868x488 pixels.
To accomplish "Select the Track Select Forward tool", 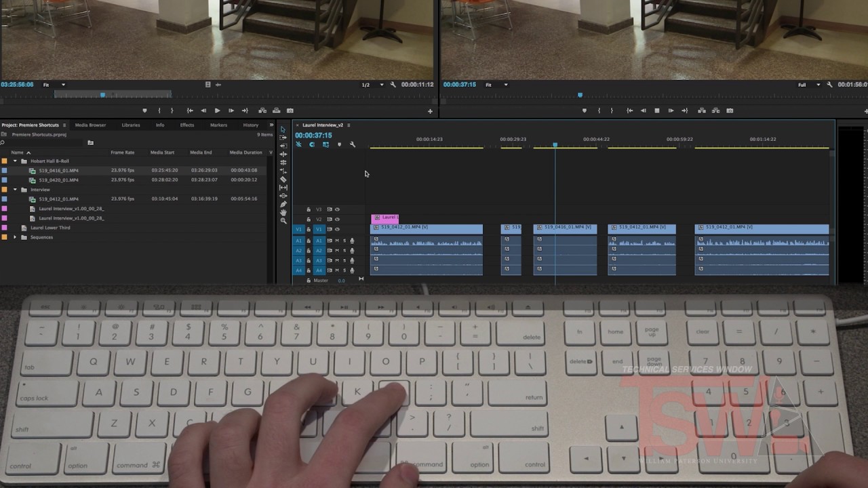I will pyautogui.click(x=283, y=138).
